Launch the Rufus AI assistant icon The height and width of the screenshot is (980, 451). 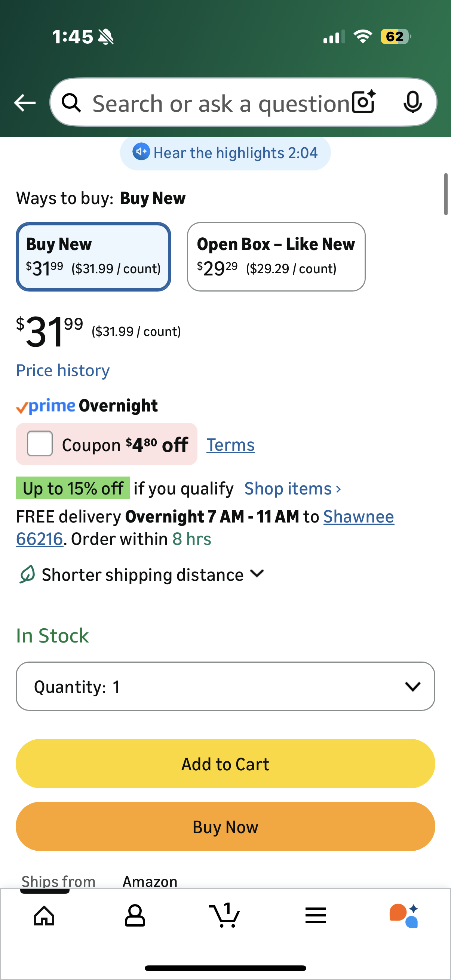(x=404, y=915)
